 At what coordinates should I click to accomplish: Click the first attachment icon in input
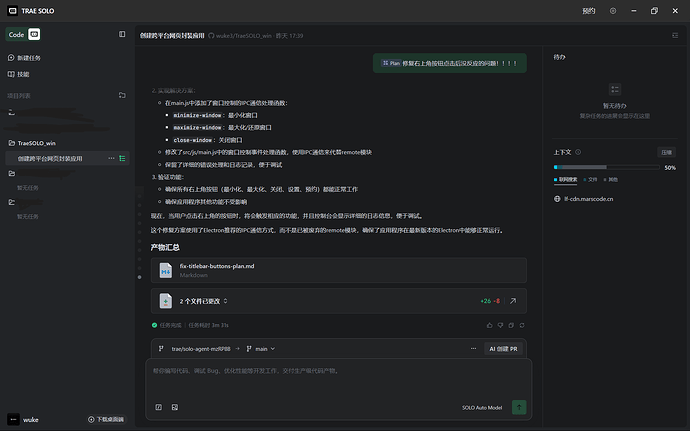point(159,407)
